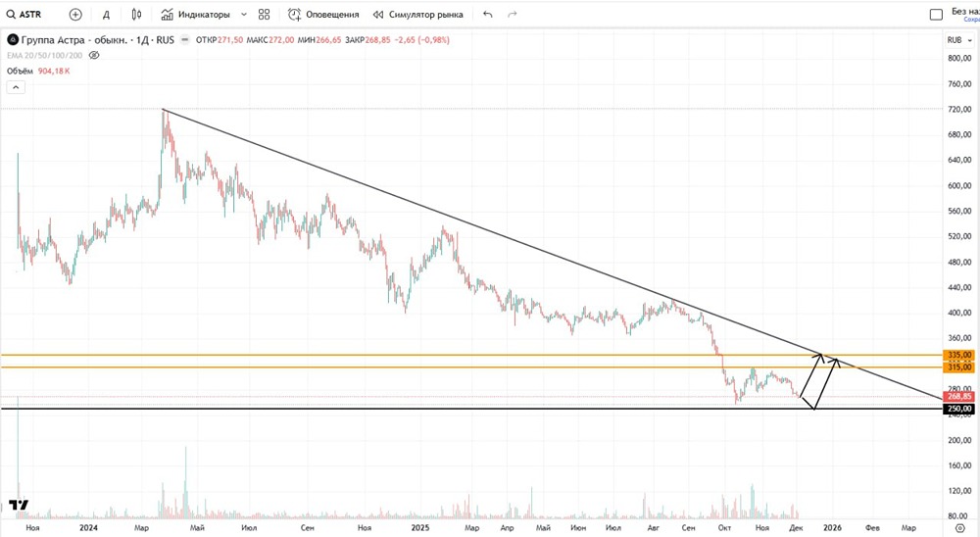980x537 pixels.
Task: Open the Без названия layout name menu
Action: (965, 11)
